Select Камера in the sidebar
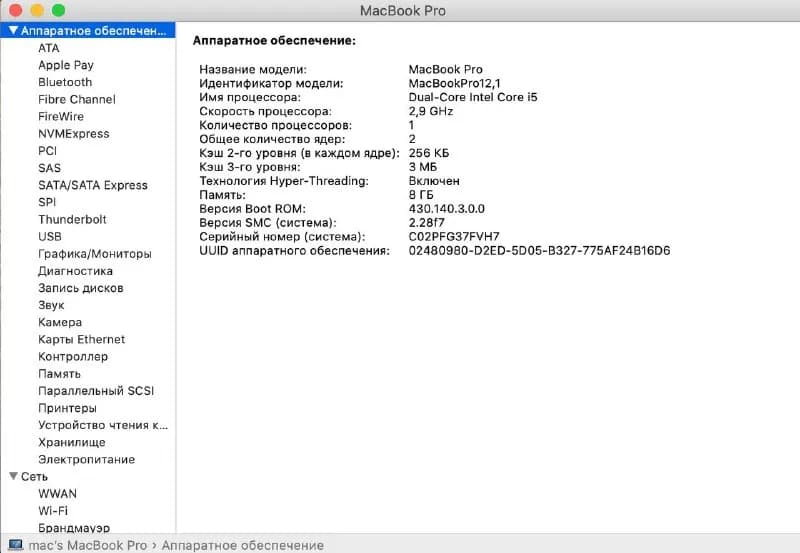 (x=60, y=322)
